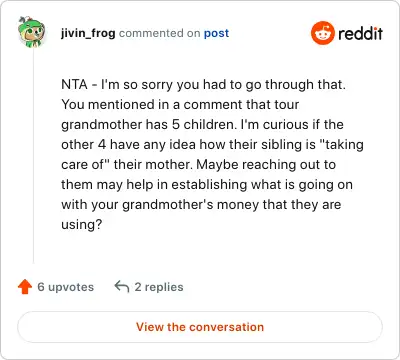Open the "2 replies" label
Image resolution: width=400 pixels, height=360 pixels.
(x=159, y=287)
